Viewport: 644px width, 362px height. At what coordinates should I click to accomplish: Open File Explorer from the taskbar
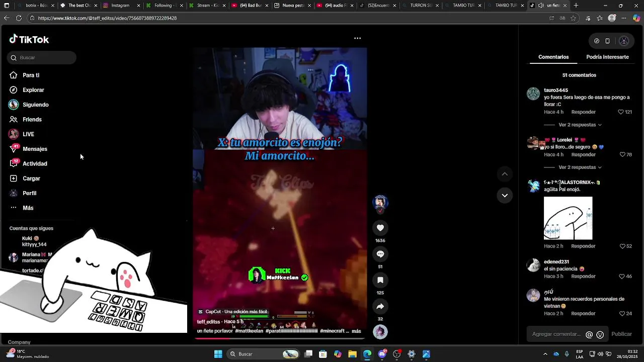(352, 354)
